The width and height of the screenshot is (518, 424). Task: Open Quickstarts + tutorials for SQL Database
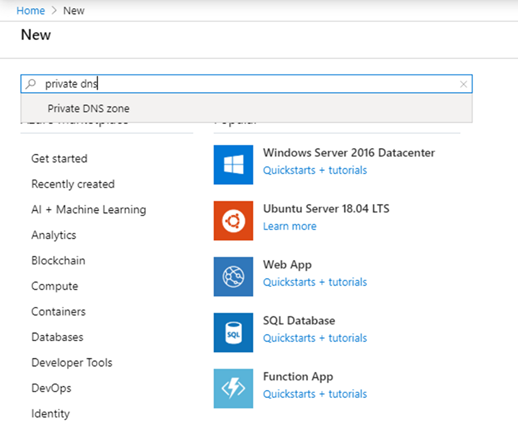pos(315,338)
